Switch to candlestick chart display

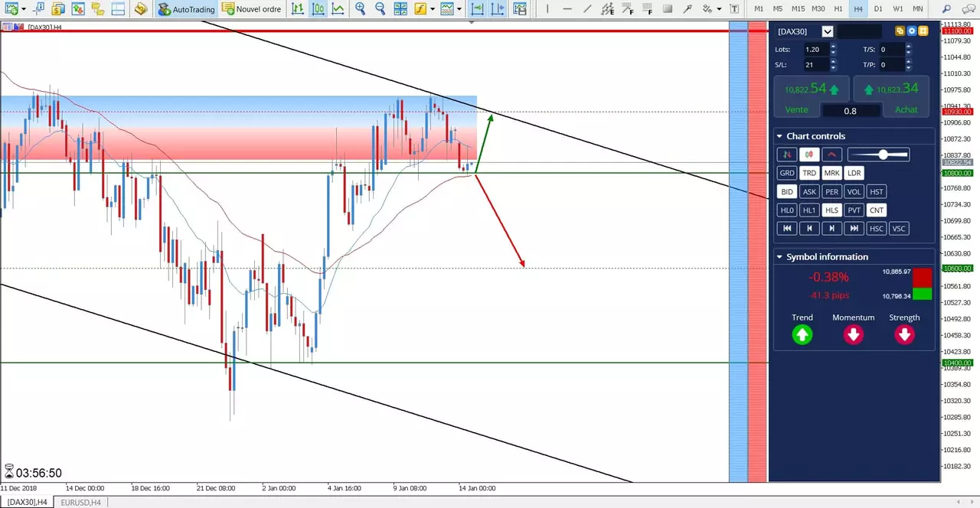tap(318, 9)
